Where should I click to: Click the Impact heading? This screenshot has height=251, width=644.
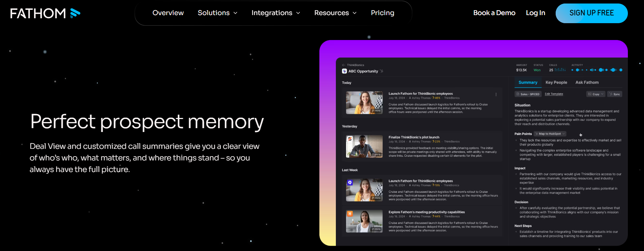coord(520,168)
